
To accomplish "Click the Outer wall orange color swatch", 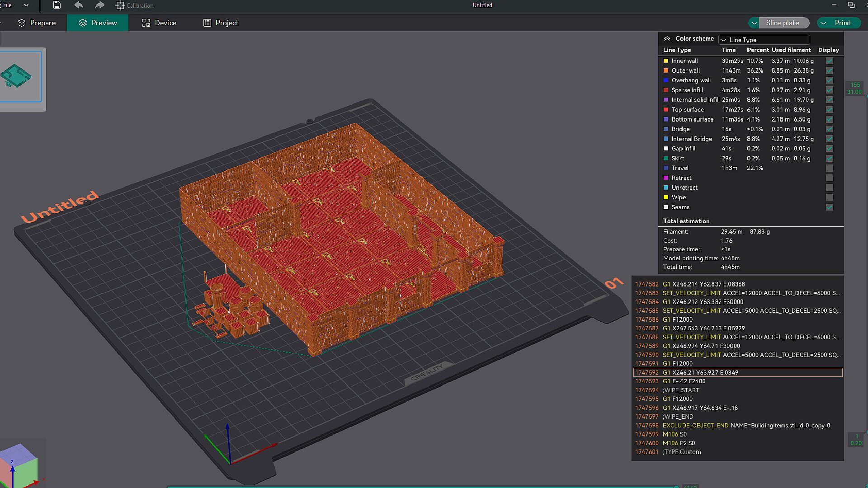I will pyautogui.click(x=665, y=70).
